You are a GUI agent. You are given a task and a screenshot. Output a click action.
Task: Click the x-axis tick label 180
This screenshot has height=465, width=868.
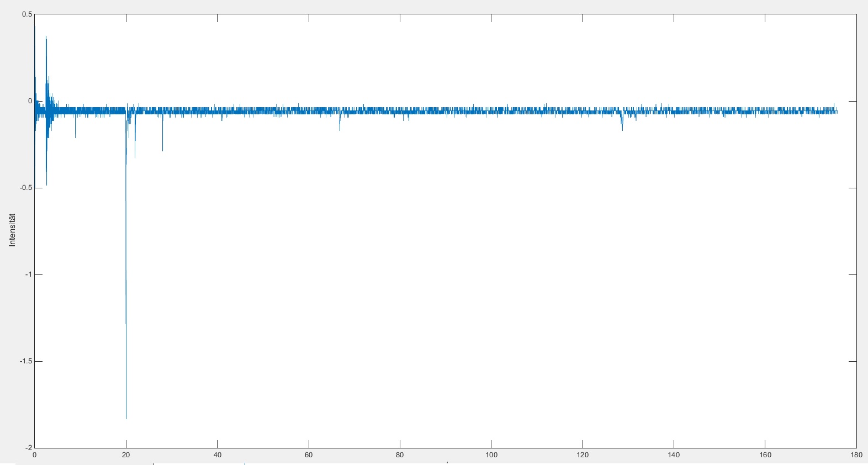click(x=856, y=455)
